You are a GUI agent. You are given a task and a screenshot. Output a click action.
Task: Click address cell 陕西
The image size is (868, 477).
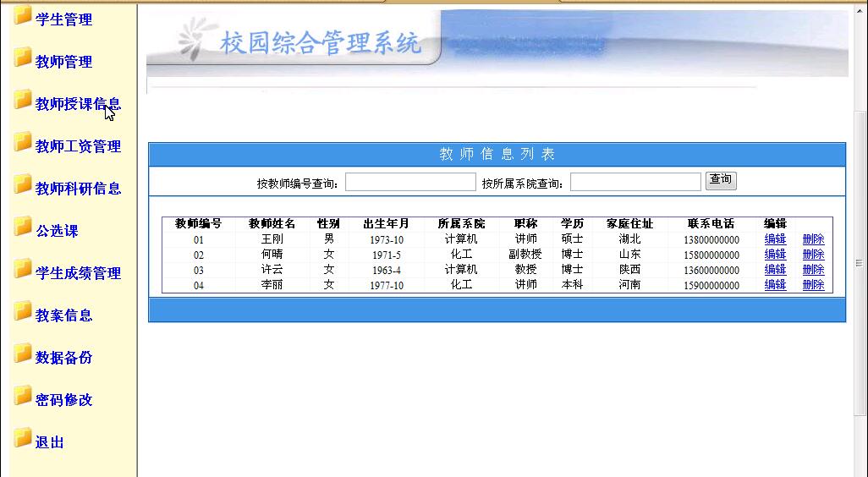click(x=630, y=270)
